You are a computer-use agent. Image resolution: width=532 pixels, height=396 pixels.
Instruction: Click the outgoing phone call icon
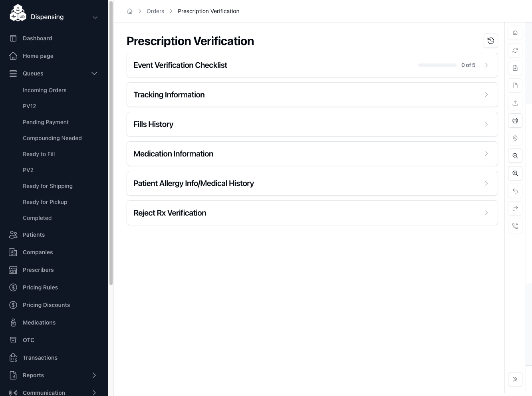pos(515,226)
